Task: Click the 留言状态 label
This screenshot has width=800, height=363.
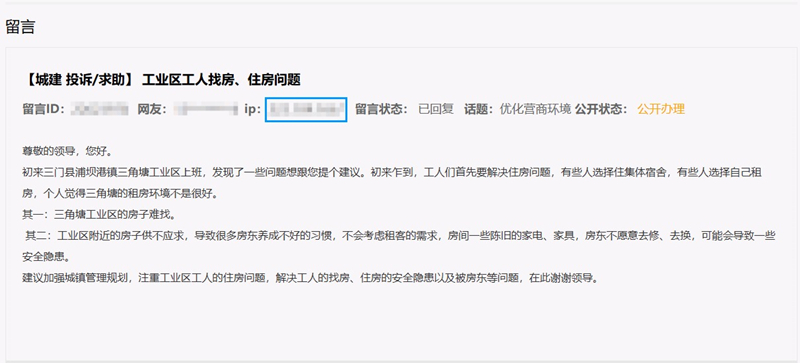Action: tap(382, 109)
